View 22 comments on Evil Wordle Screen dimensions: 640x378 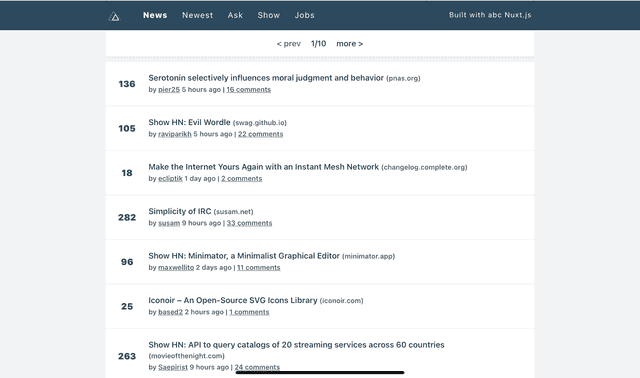(260, 134)
